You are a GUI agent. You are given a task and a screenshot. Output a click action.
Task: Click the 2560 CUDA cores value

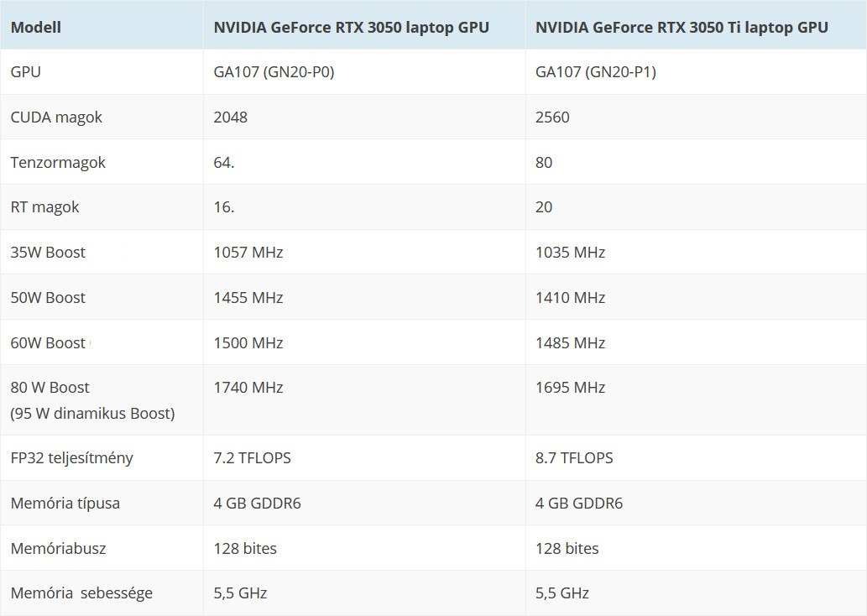pos(552,117)
